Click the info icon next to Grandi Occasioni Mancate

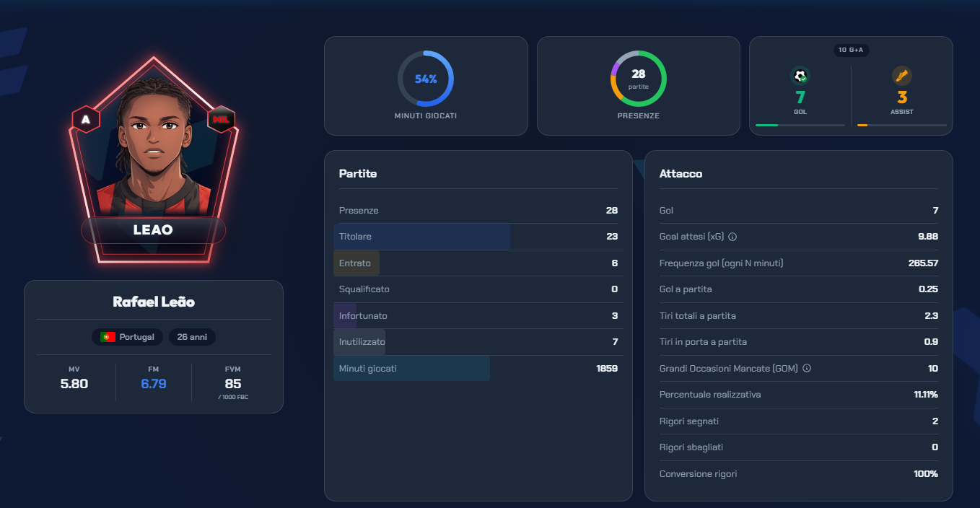(x=807, y=368)
